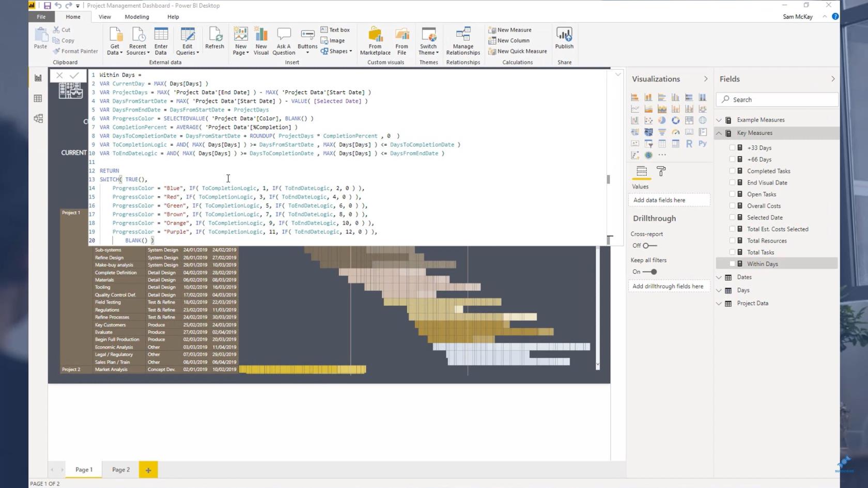
Task: Check the +33 Days measure
Action: click(732, 148)
